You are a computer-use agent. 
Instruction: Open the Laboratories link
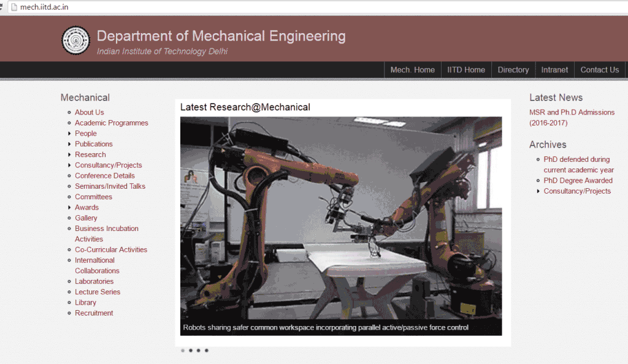[94, 281]
